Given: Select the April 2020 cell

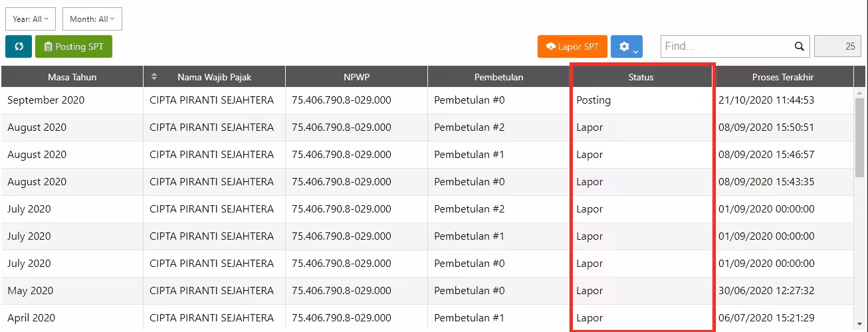Looking at the screenshot, I should [x=72, y=318].
